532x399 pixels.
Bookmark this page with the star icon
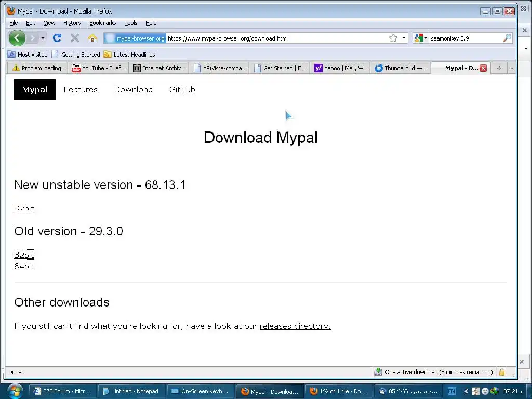click(x=393, y=38)
